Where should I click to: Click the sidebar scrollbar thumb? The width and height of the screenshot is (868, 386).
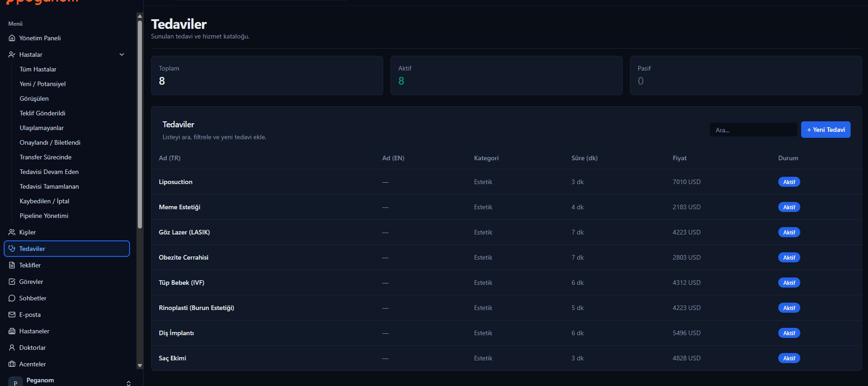click(x=140, y=124)
